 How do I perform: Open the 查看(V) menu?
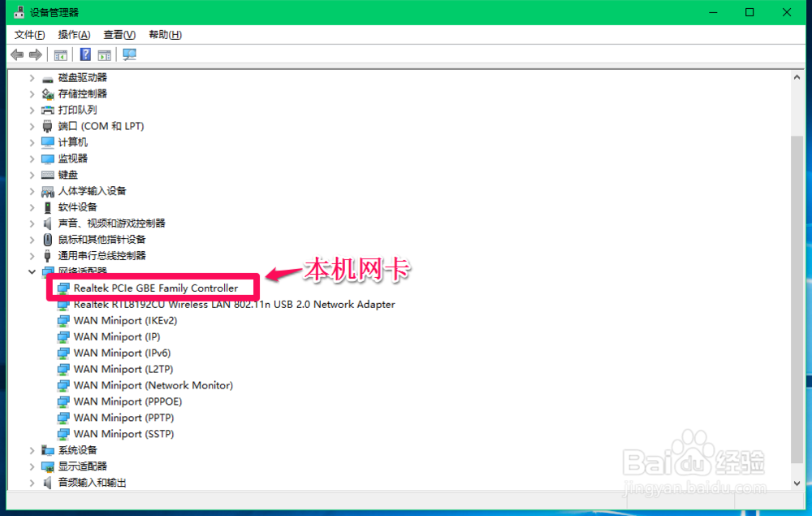[x=119, y=35]
